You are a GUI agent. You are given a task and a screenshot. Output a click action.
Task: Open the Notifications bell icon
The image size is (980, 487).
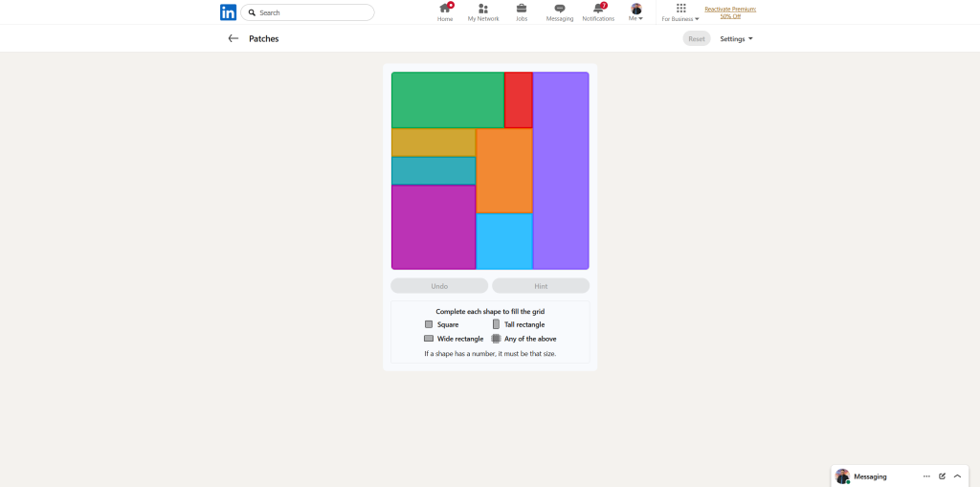click(599, 8)
